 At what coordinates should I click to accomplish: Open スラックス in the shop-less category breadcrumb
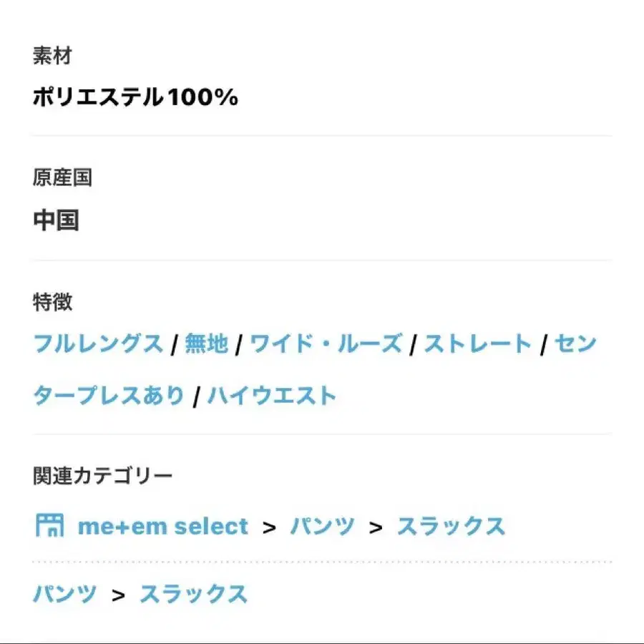click(x=193, y=594)
